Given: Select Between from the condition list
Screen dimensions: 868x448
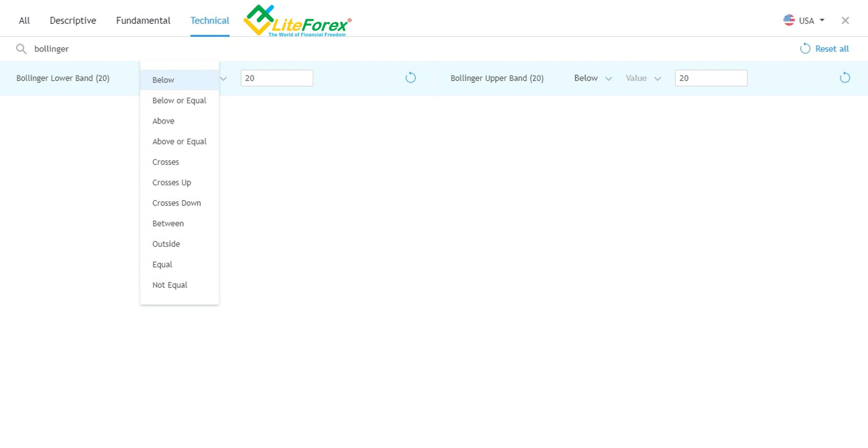Looking at the screenshot, I should pos(168,223).
